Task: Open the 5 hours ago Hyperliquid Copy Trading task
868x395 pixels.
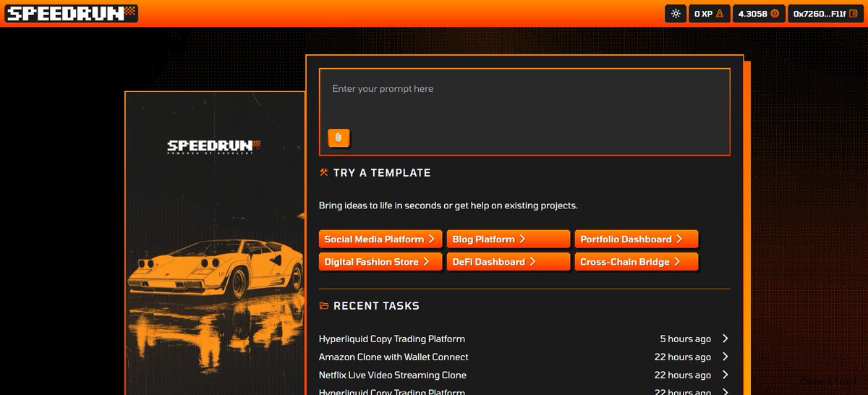Action: (x=524, y=339)
